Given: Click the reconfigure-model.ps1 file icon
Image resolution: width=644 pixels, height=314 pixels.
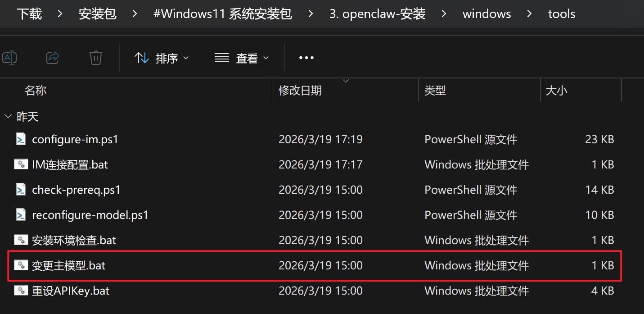Looking at the screenshot, I should 21,215.
